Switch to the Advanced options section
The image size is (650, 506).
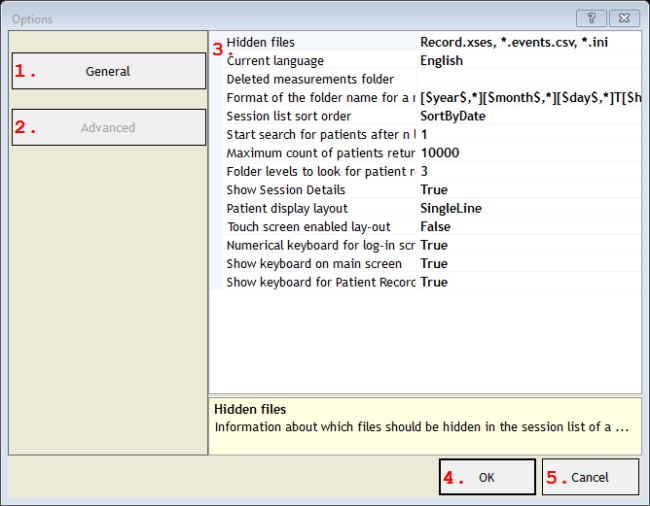coord(108,127)
